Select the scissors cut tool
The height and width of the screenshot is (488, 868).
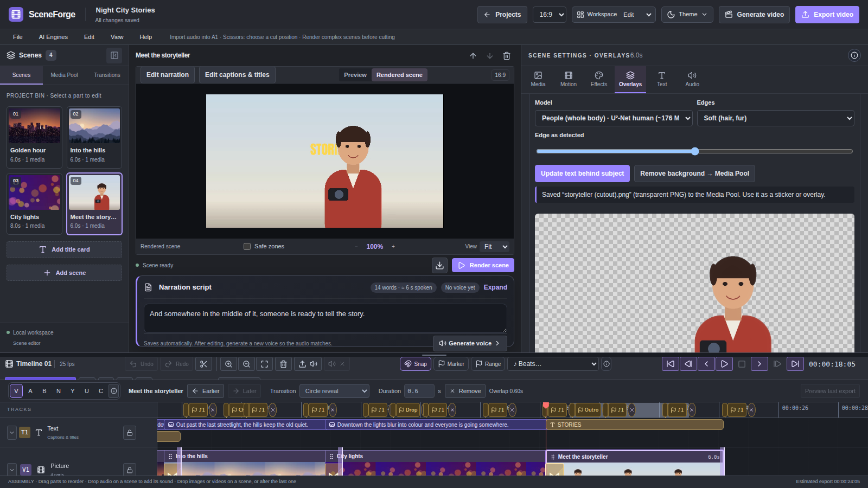click(x=203, y=364)
